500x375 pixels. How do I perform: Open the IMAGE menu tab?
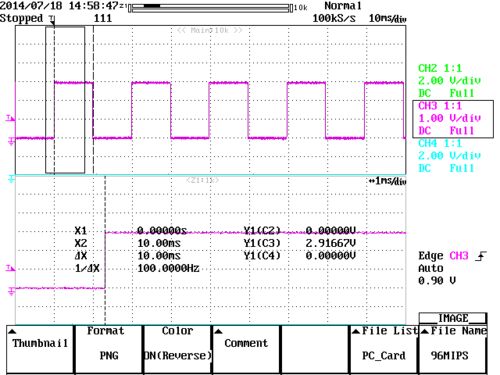click(453, 318)
